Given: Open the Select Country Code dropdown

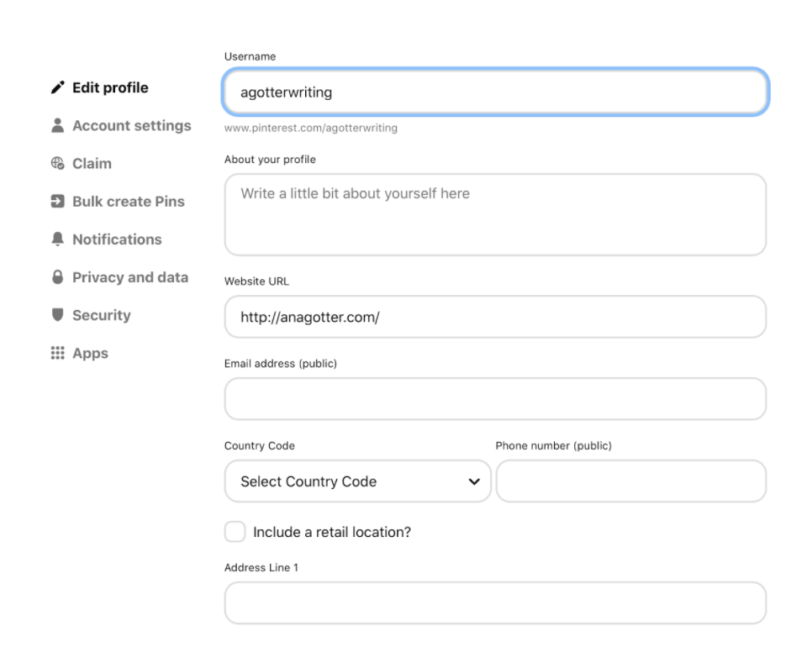Looking at the screenshot, I should click(x=345, y=481).
